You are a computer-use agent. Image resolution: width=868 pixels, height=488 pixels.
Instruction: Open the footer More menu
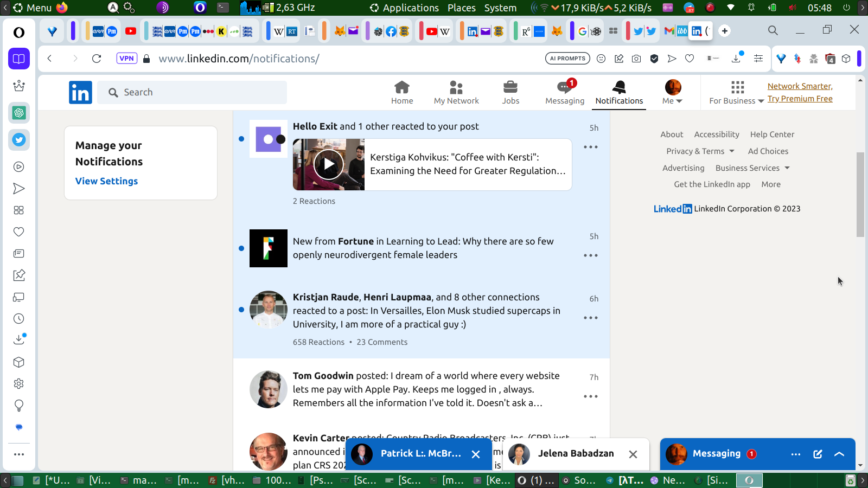pyautogui.click(x=771, y=184)
